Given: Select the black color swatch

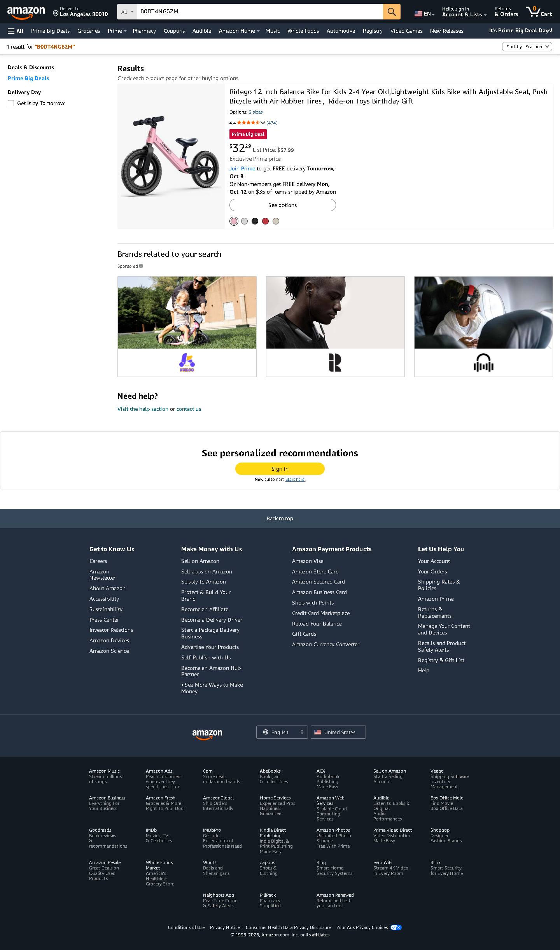Looking at the screenshot, I should (255, 221).
